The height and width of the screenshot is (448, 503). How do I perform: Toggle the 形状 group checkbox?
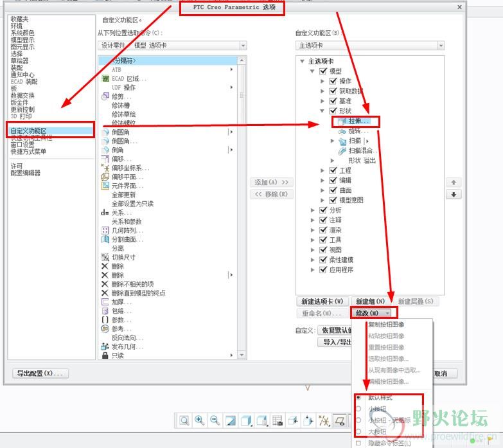coord(333,111)
